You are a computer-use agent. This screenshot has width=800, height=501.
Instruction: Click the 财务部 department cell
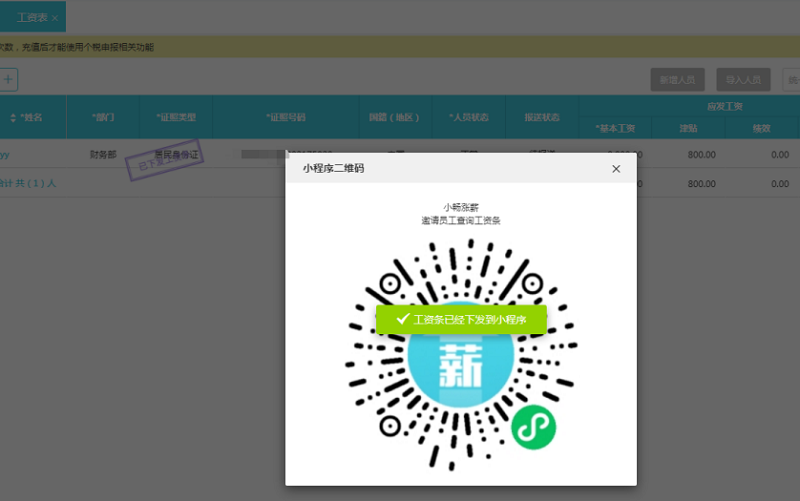103,154
